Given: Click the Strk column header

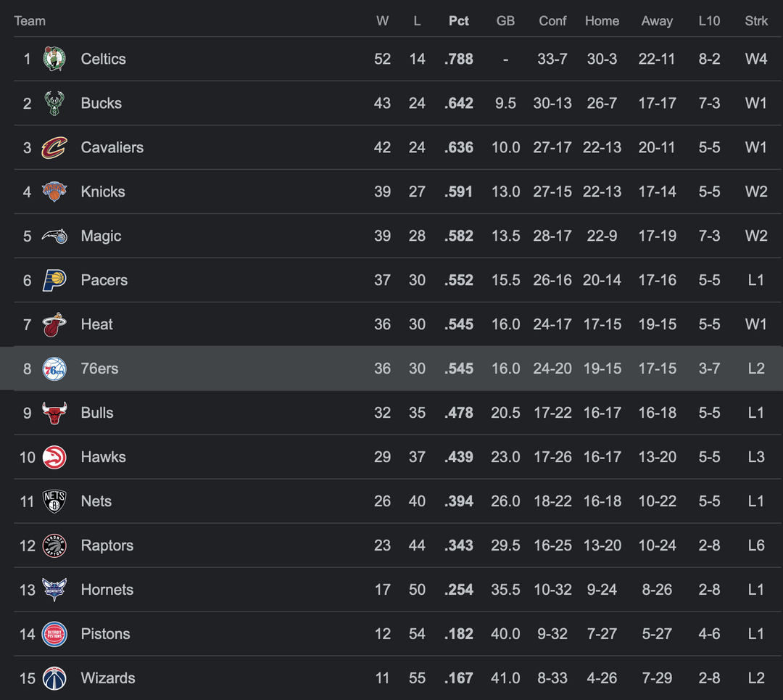Looking at the screenshot, I should pos(756,21).
